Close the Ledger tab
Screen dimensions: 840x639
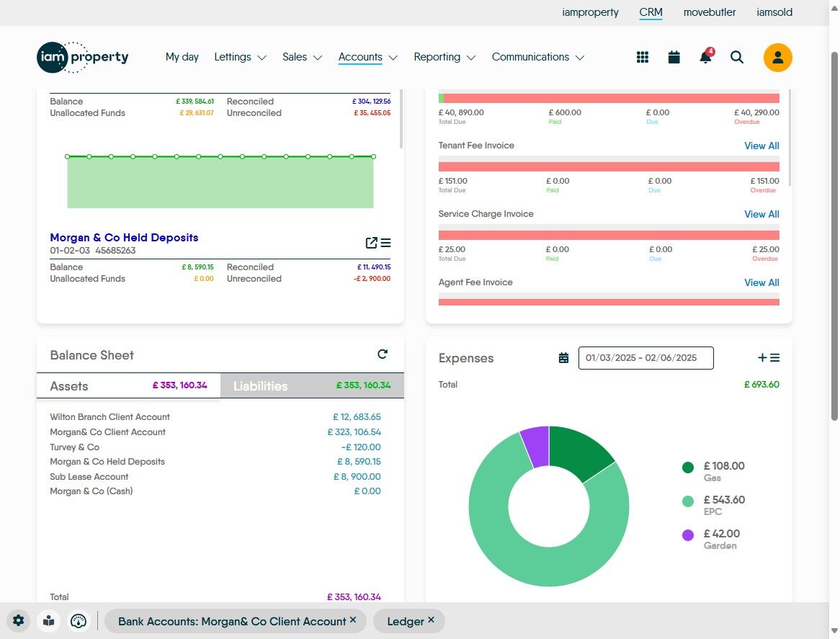coord(431,620)
